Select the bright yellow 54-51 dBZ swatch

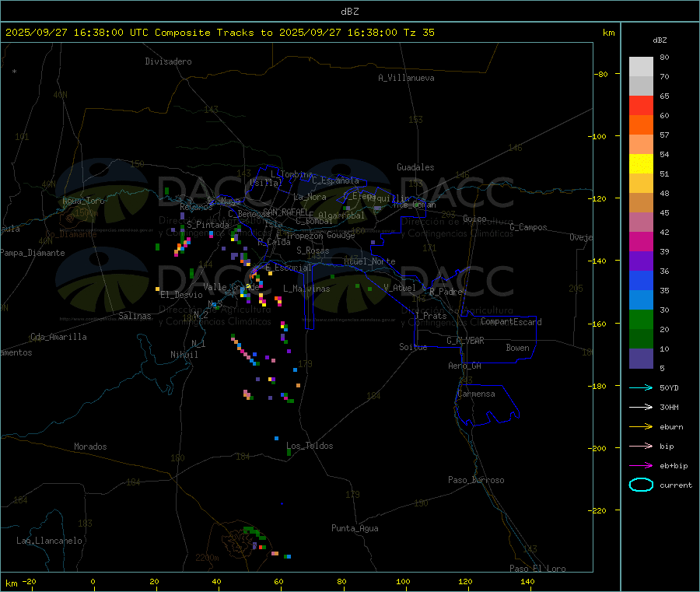pyautogui.click(x=641, y=164)
